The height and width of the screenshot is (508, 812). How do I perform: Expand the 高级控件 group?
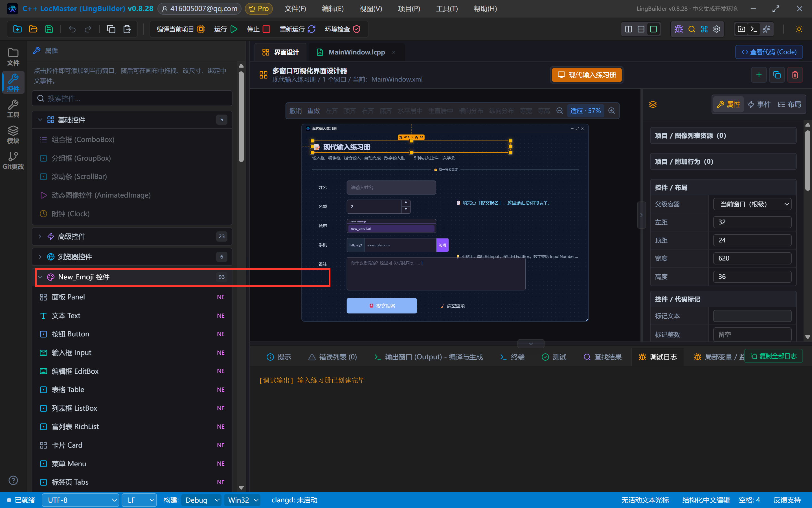pos(132,237)
